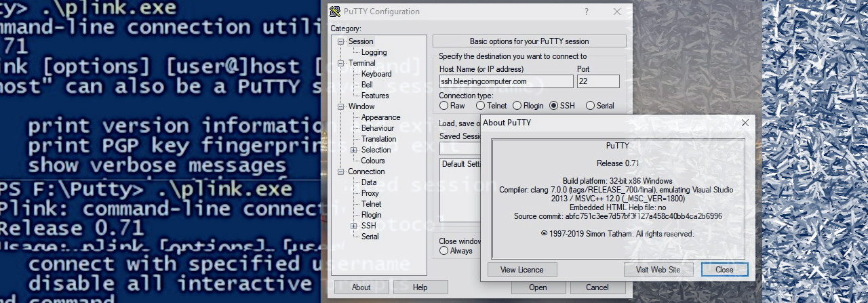Screen dimensions: 868x303
Task: Select the Rlogin connection type radio
Action: pyautogui.click(x=517, y=106)
